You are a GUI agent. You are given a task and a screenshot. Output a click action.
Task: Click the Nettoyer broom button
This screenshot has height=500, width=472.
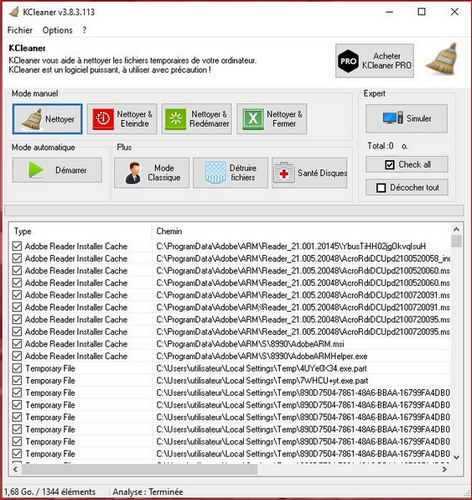(x=47, y=119)
